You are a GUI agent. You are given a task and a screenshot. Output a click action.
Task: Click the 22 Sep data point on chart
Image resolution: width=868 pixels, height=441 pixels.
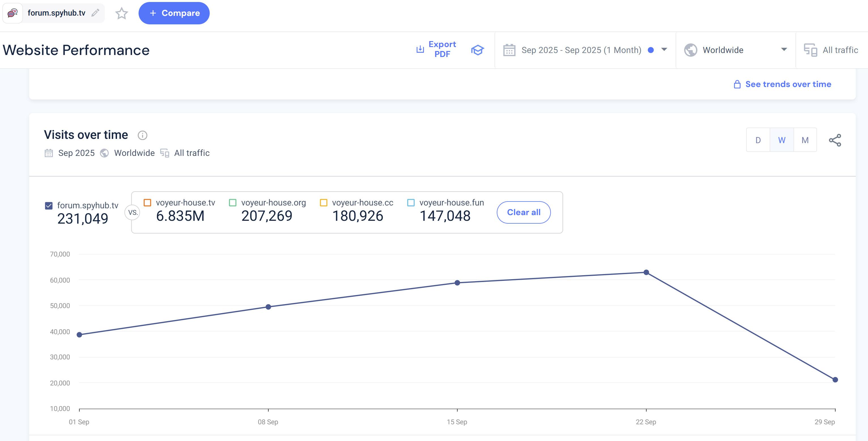coord(646,272)
